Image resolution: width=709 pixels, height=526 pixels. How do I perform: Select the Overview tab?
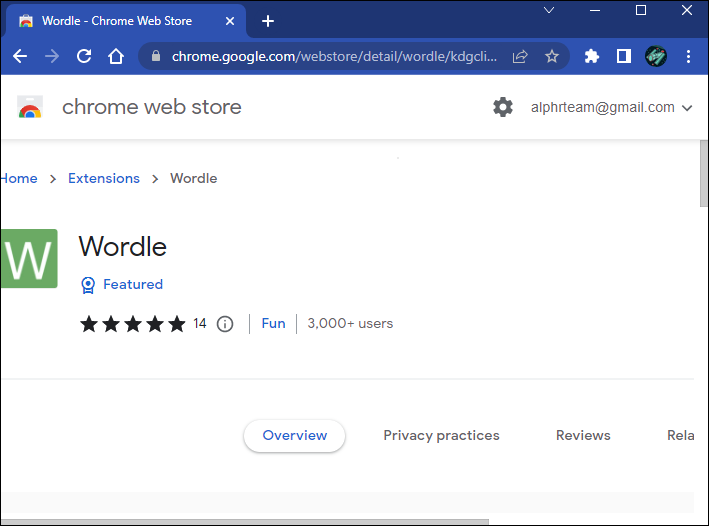[294, 436]
